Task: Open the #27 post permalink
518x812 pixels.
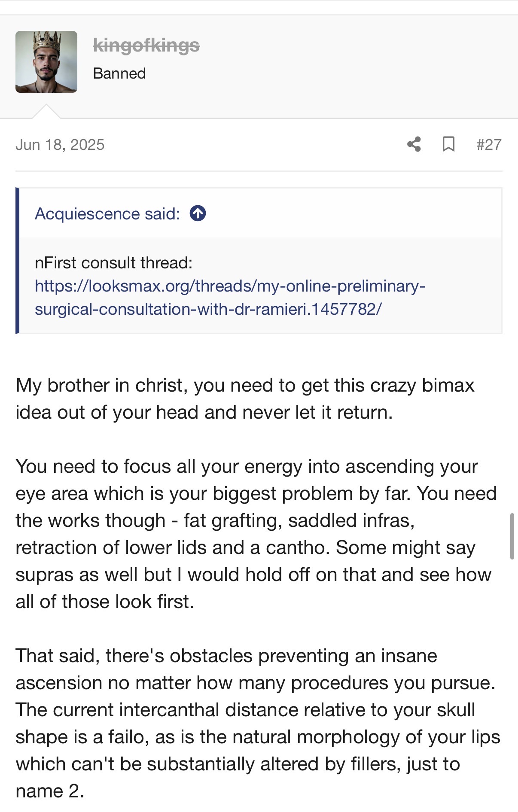Action: click(x=489, y=145)
